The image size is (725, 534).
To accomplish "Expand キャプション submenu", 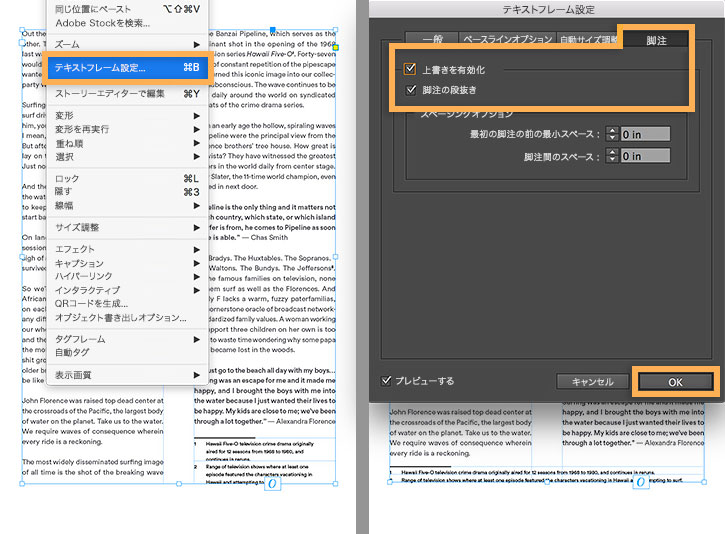I will pos(127,263).
